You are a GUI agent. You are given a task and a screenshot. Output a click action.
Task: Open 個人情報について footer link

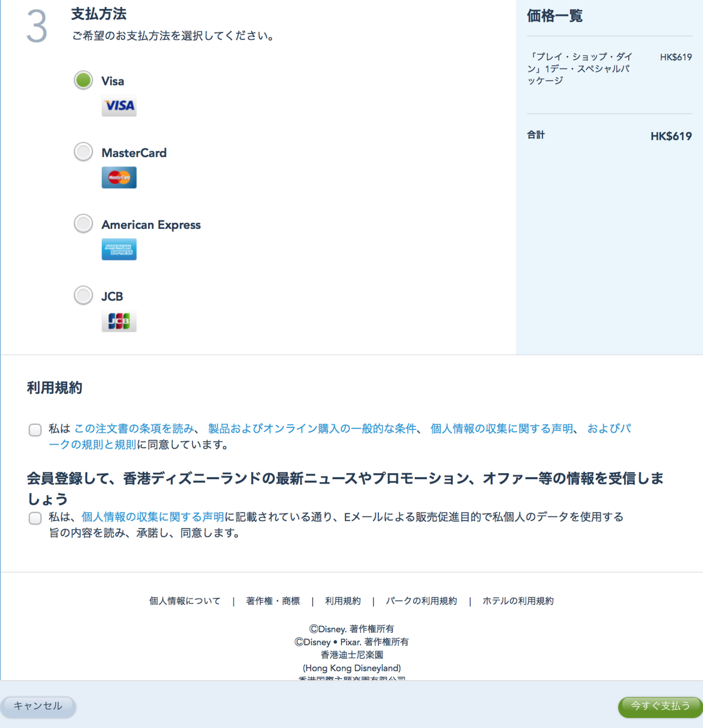point(185,600)
